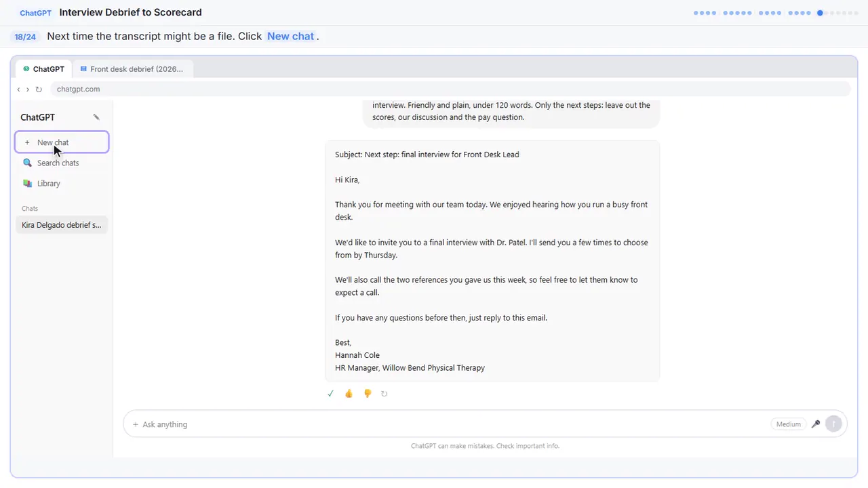The width and height of the screenshot is (868, 488).
Task: Switch to the Front desk debrief tab
Action: [132, 69]
